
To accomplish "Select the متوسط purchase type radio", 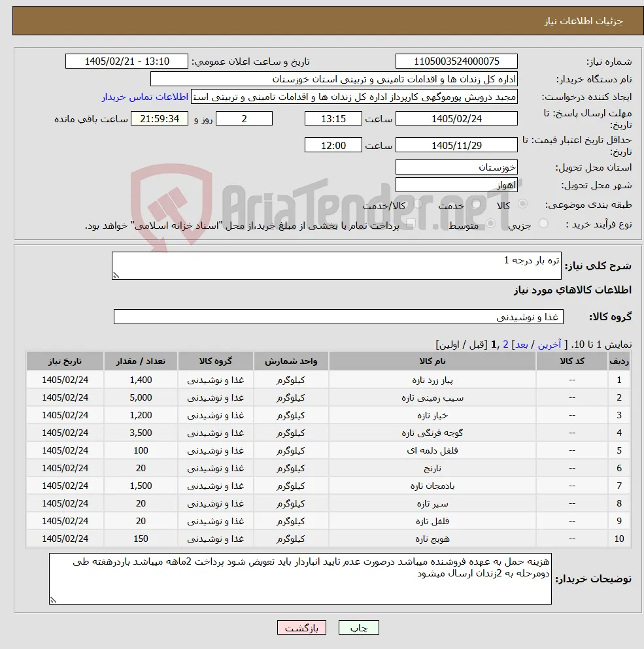I will [x=491, y=224].
